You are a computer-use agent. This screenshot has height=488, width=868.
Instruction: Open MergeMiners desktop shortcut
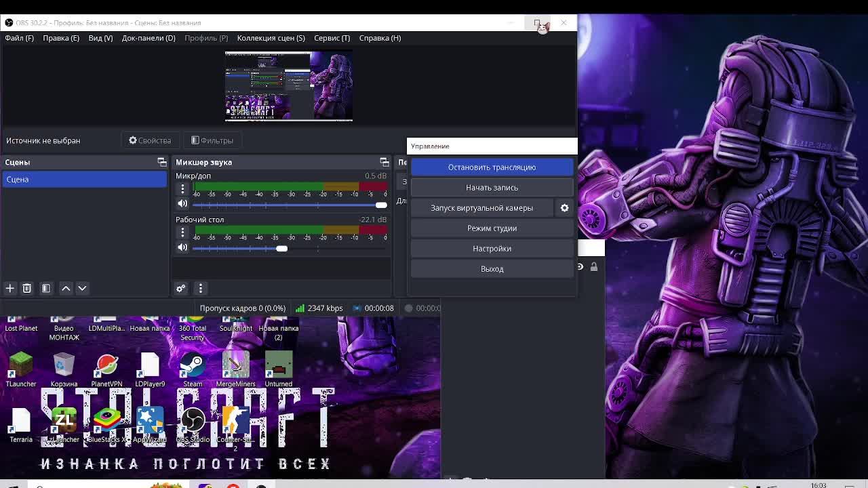235,369
